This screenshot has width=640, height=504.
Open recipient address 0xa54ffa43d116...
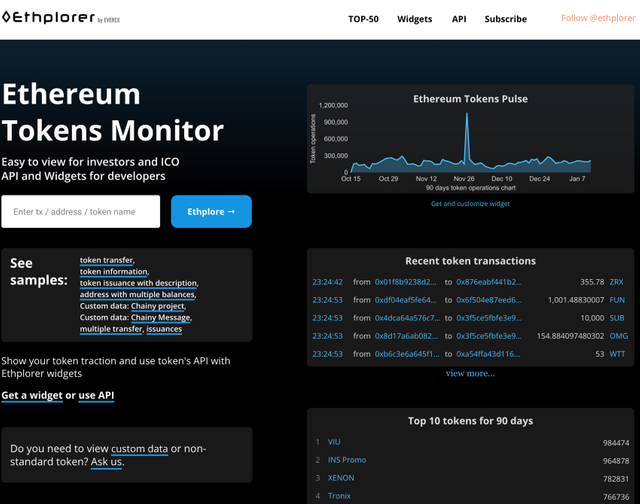(488, 354)
